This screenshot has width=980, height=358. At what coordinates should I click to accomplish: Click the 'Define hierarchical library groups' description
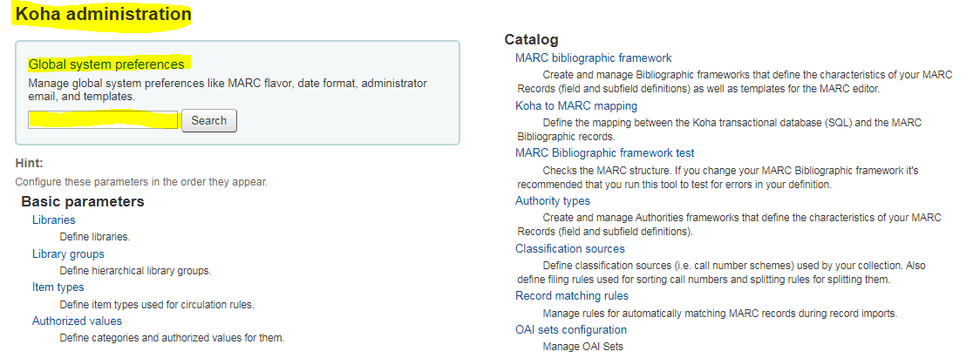134,271
